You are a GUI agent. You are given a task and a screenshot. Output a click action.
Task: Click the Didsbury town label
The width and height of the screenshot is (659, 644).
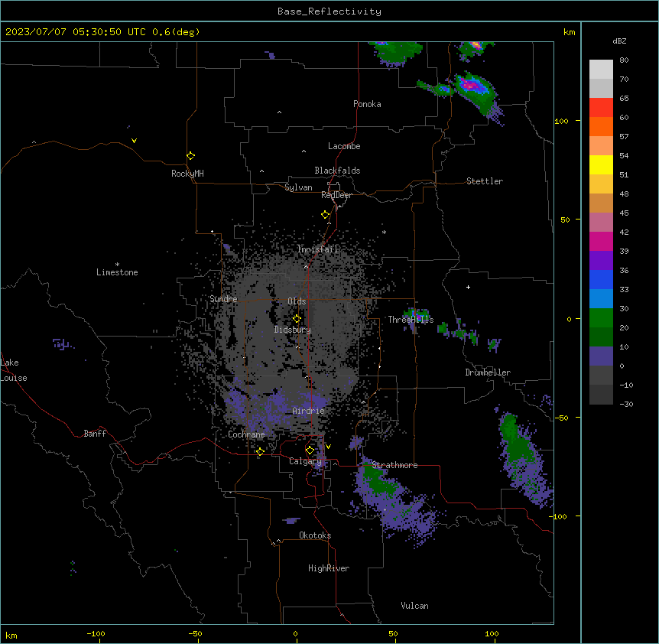coord(292,330)
